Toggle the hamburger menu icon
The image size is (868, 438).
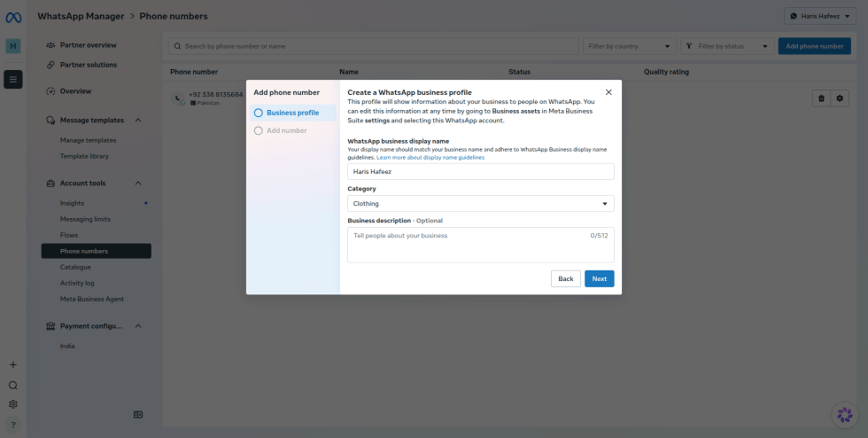tap(13, 79)
